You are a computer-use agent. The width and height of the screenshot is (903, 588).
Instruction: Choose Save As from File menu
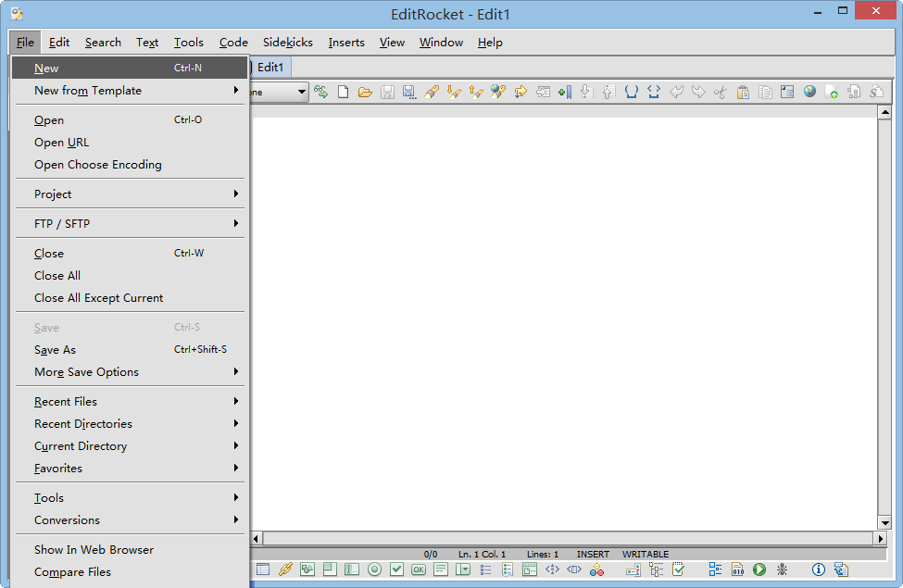pyautogui.click(x=56, y=350)
